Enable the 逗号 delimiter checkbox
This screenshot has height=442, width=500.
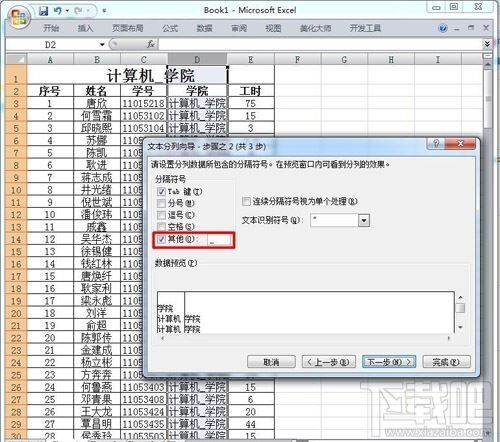click(161, 215)
